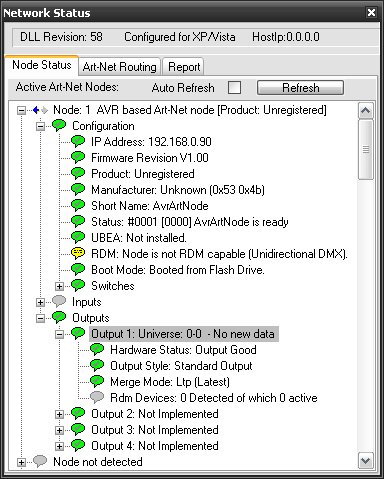The height and width of the screenshot is (479, 384).
Task: Collapse the Outputs branch
Action: click(x=40, y=318)
